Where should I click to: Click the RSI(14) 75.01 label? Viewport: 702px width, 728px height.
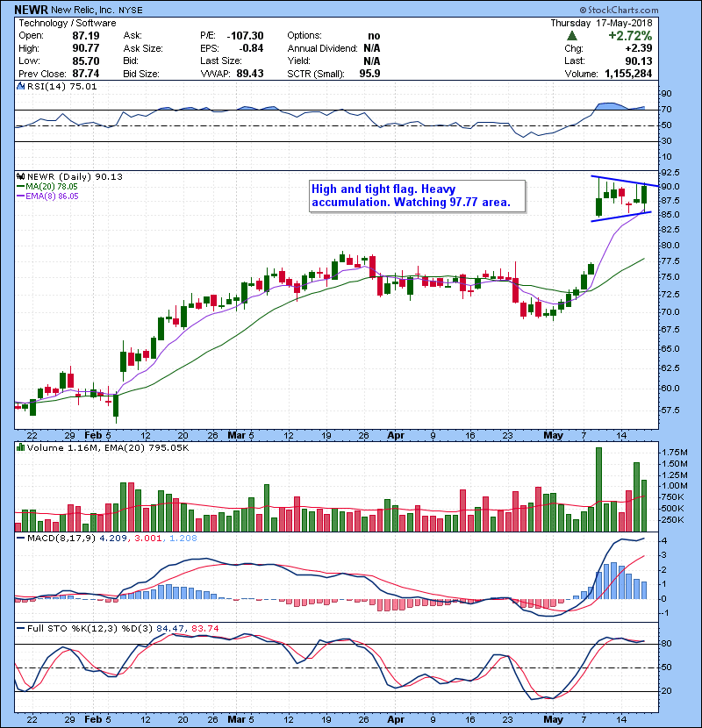(61, 86)
